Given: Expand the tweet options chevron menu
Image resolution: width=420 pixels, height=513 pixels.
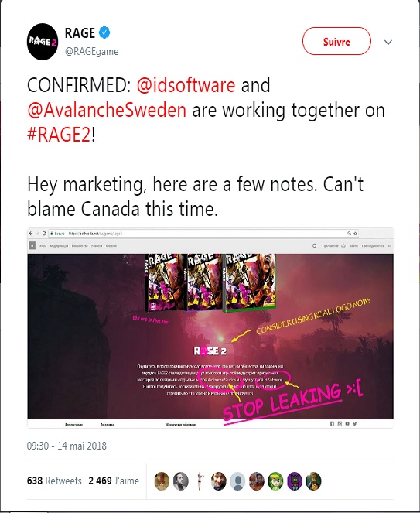Looking at the screenshot, I should point(388,43).
